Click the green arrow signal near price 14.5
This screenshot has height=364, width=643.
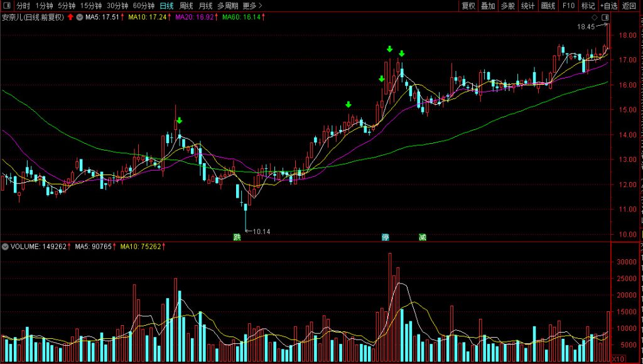[180, 120]
